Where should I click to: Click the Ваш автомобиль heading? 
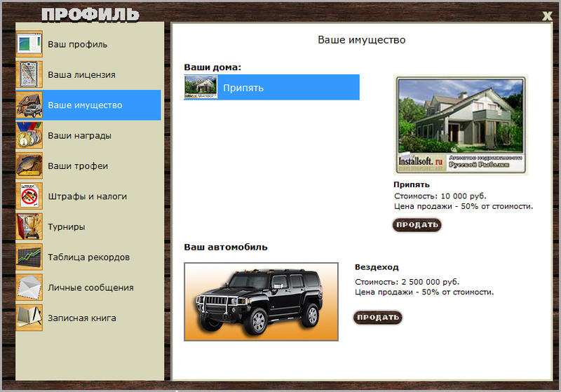click(225, 247)
